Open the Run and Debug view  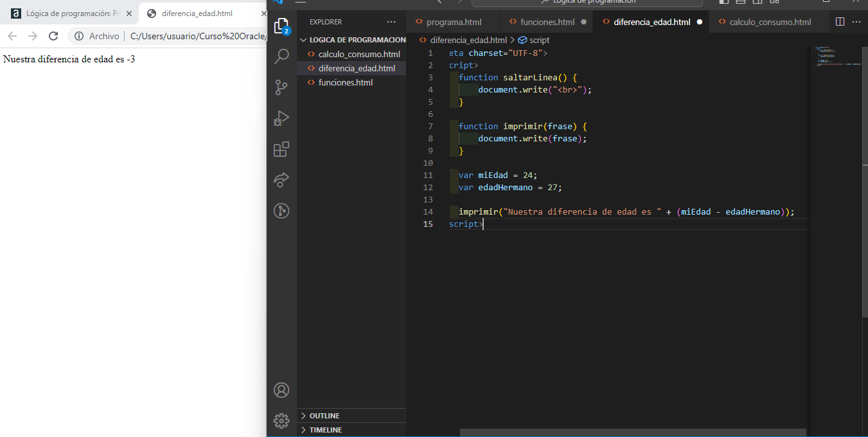281,118
